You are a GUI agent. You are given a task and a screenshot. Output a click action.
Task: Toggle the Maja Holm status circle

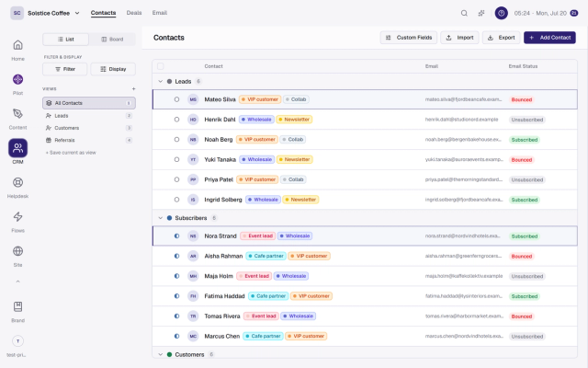(176, 276)
